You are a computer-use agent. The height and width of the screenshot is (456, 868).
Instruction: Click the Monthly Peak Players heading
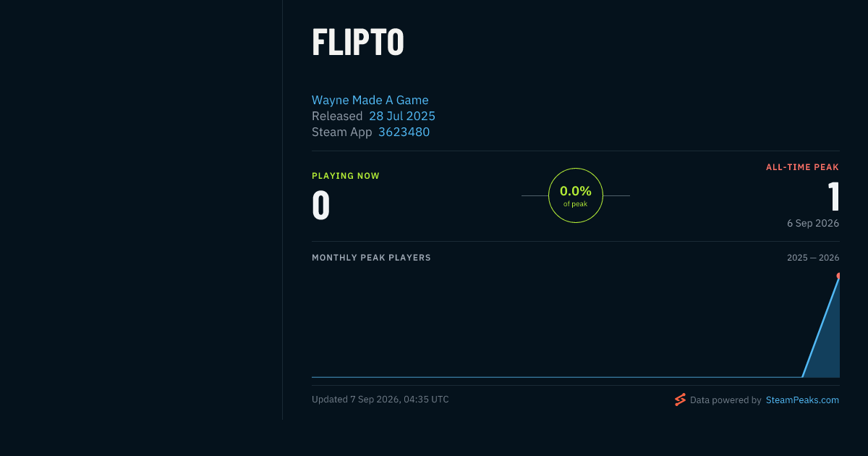371,258
